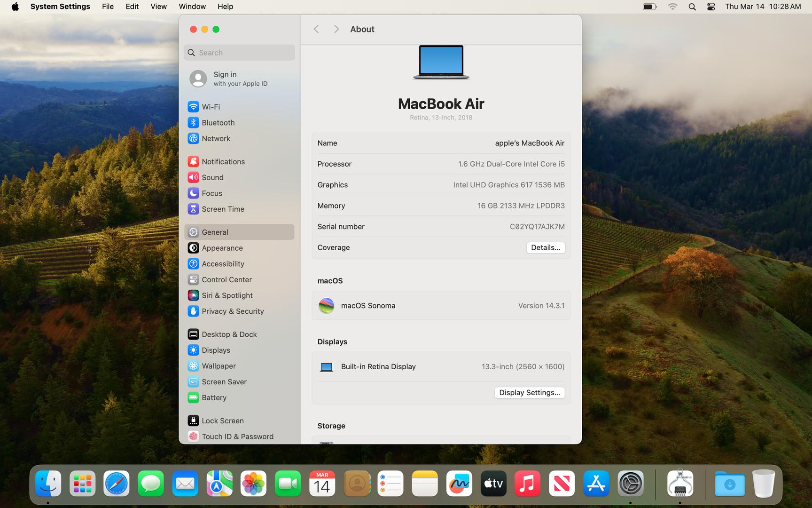The width and height of the screenshot is (812, 508).
Task: Open Messages from the Dock
Action: pos(151,484)
